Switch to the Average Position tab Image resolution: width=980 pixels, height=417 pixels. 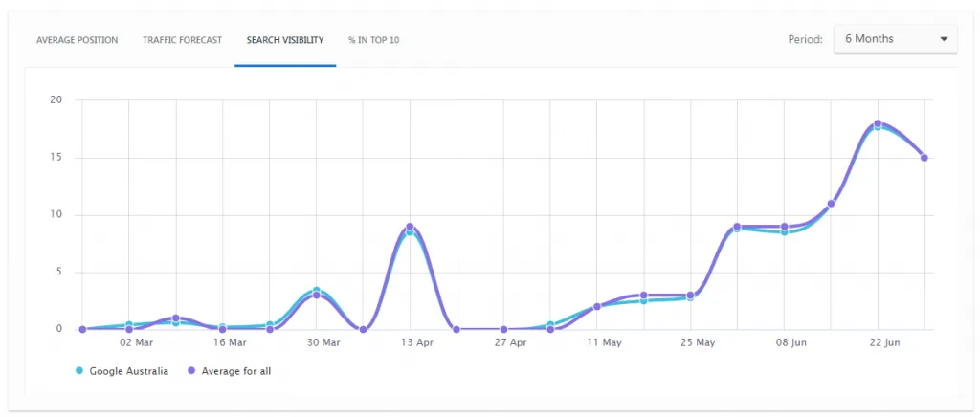pyautogui.click(x=77, y=40)
